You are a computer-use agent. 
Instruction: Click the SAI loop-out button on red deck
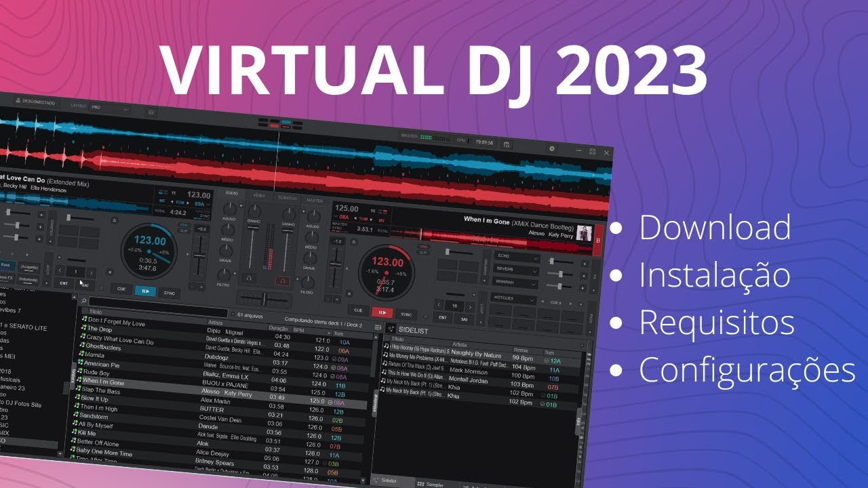(x=464, y=319)
